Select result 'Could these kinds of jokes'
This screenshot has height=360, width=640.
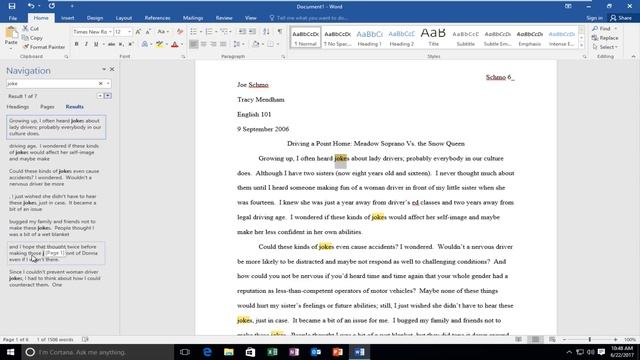tap(56, 178)
